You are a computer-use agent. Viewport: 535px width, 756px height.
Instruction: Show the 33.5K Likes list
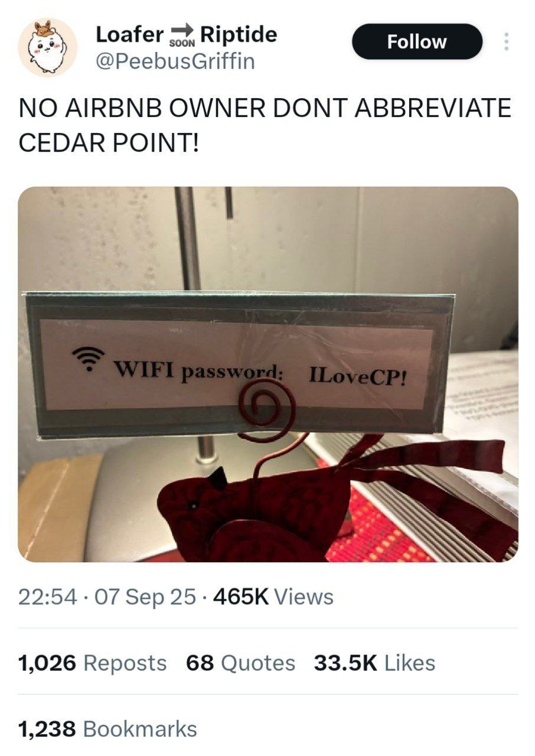point(374,663)
